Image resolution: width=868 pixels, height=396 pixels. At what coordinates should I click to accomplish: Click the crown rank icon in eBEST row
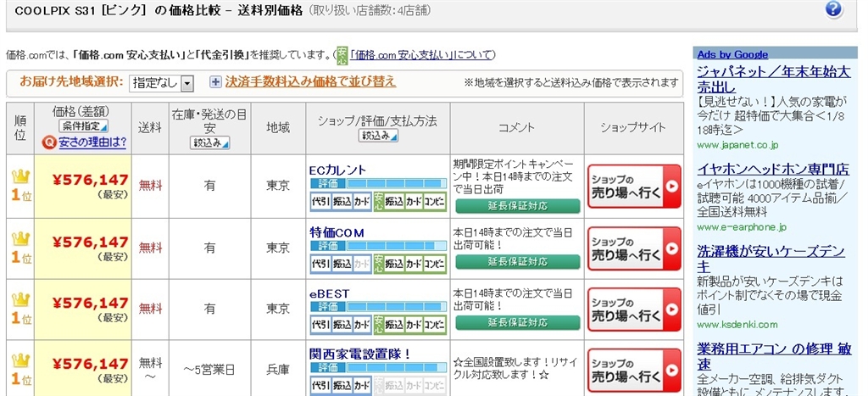pos(20,299)
